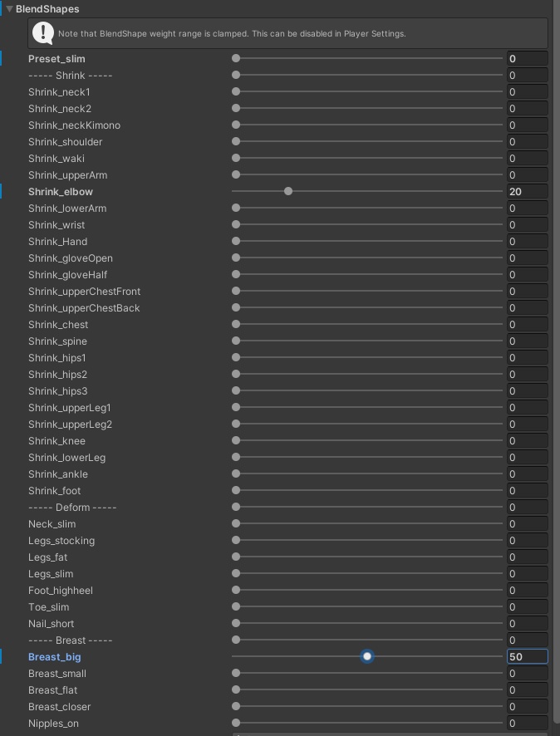Click the Nipples_on slider handle
Viewport: 560px width, 736px height.
(236, 724)
